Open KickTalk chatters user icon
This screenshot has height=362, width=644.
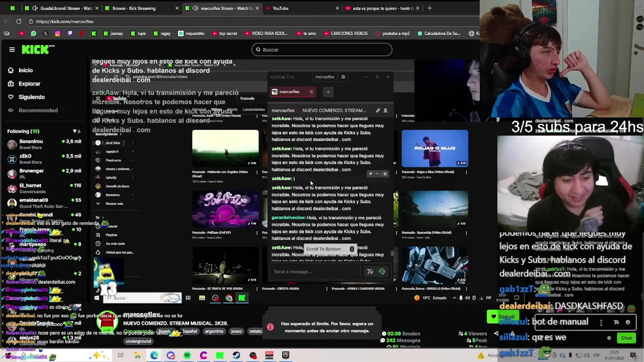tap(385, 110)
